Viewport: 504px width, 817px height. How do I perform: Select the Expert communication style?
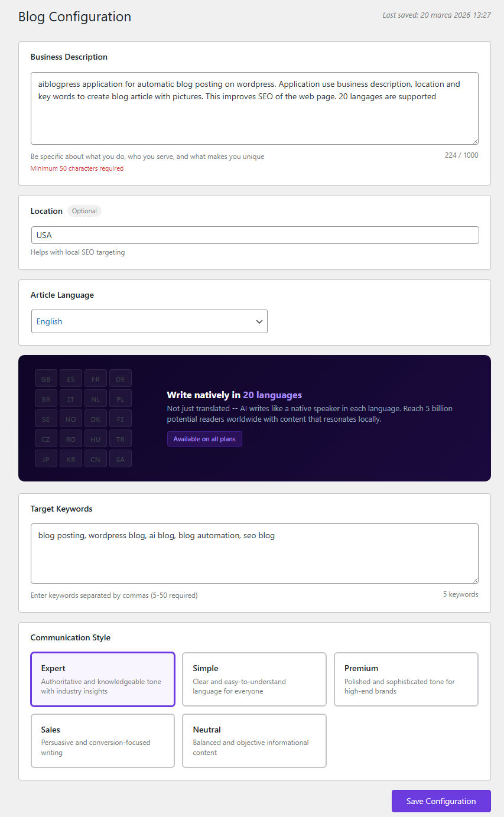(102, 679)
